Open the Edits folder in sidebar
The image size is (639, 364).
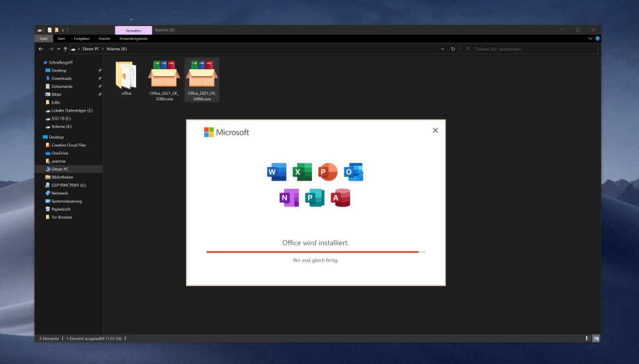click(x=56, y=102)
